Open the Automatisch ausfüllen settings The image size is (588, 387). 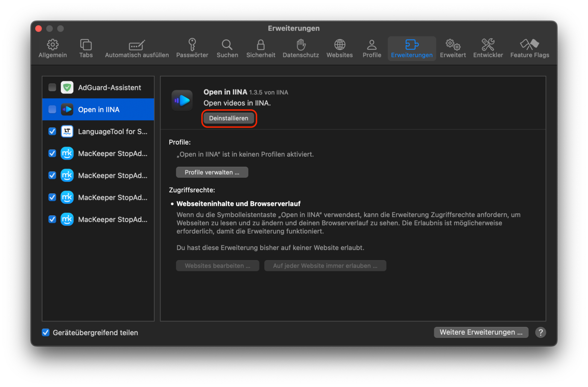136,48
